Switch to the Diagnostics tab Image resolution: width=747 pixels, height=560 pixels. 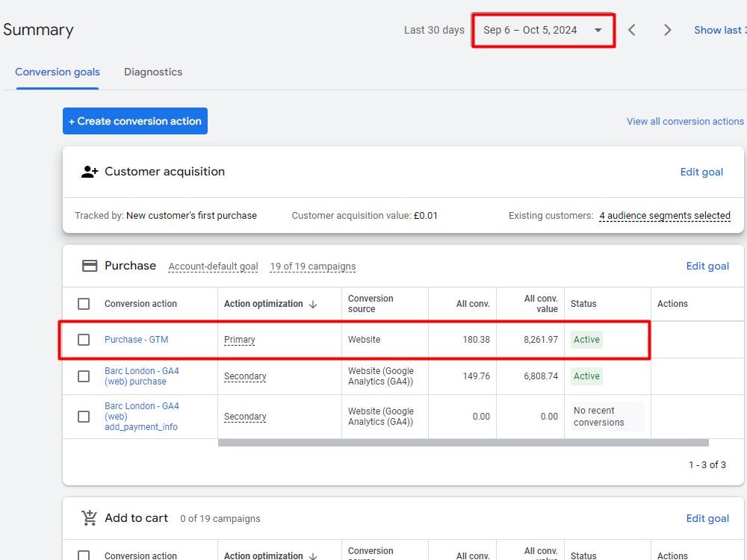pyautogui.click(x=153, y=72)
